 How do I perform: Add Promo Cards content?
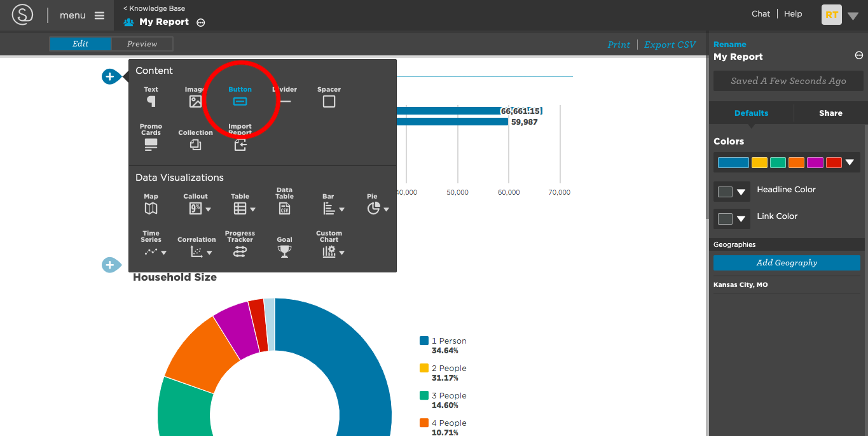151,137
